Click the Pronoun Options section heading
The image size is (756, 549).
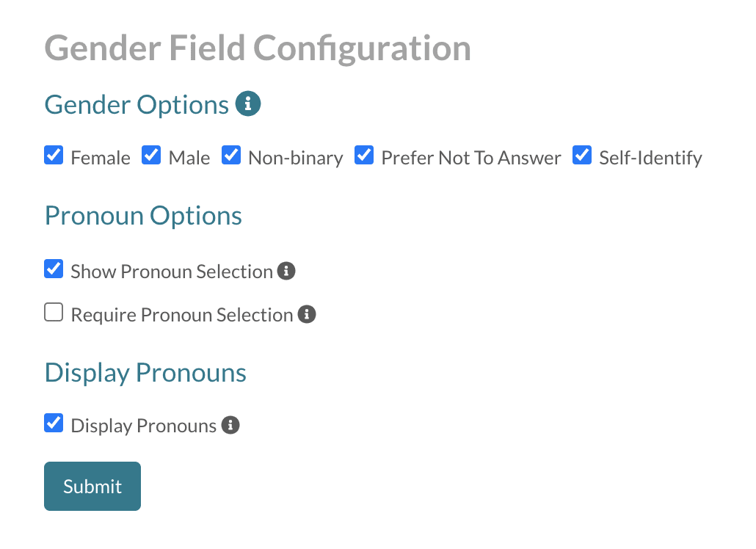click(143, 215)
